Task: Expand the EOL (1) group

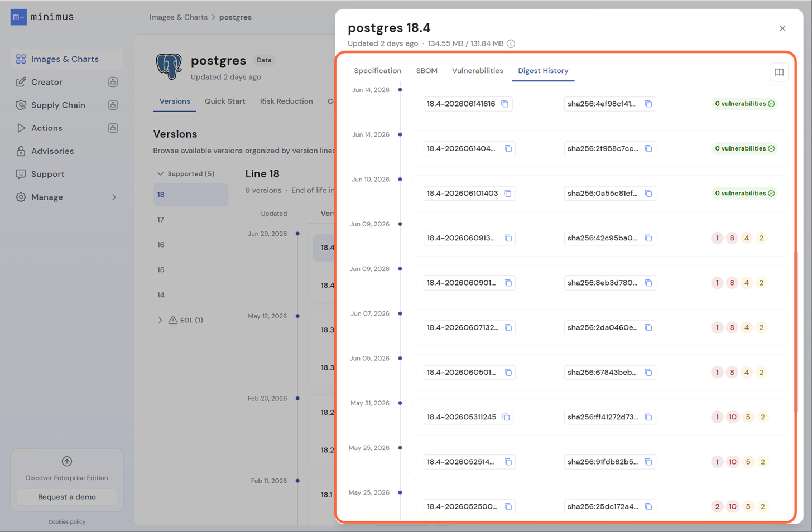Action: pos(180,320)
